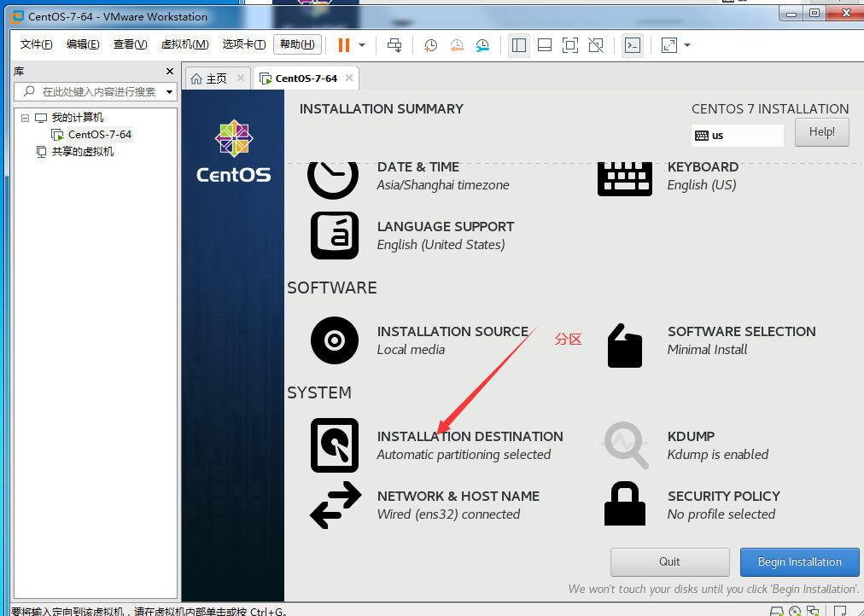Image resolution: width=864 pixels, height=616 pixels.
Task: Click the Quit button
Action: pos(669,561)
